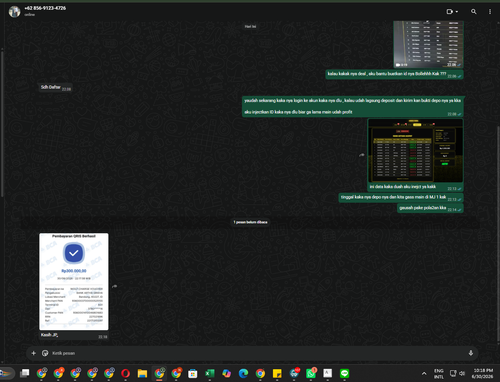Open the ENG INTL language switcher

coord(439,374)
